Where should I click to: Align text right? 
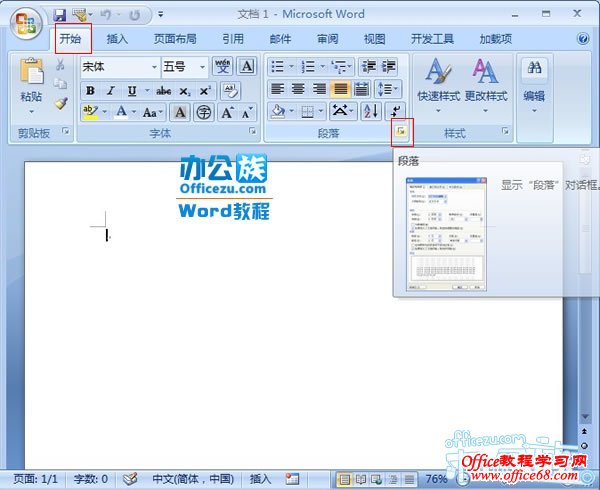319,90
